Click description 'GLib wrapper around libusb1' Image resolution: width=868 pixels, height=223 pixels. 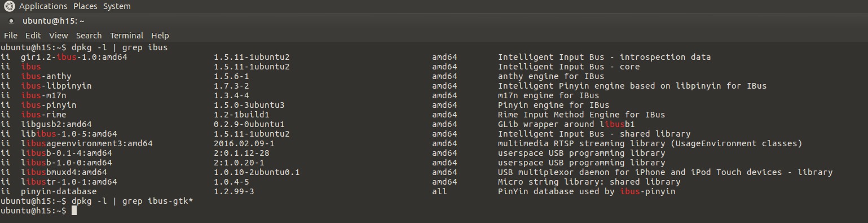[566, 124]
